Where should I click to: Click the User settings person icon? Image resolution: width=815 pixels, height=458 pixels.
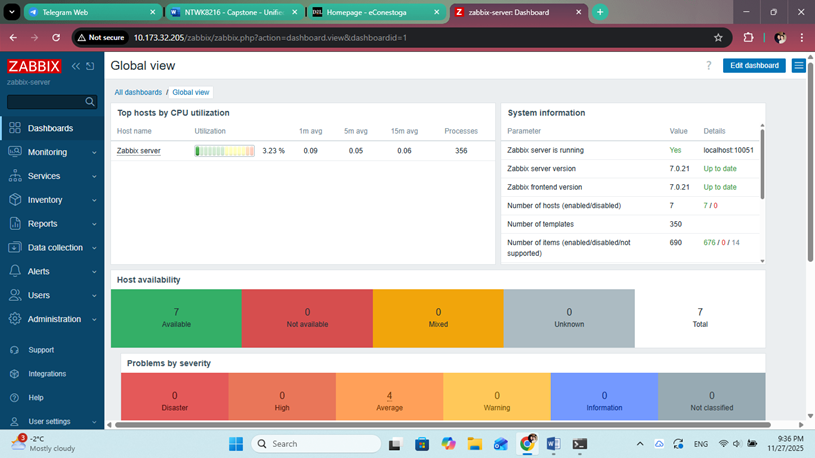point(15,422)
